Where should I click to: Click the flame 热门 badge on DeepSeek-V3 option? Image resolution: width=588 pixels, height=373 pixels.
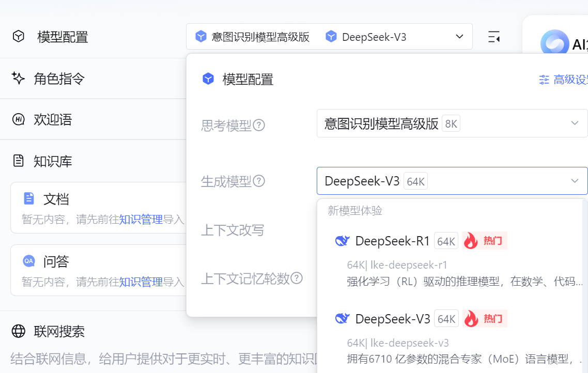[485, 318]
